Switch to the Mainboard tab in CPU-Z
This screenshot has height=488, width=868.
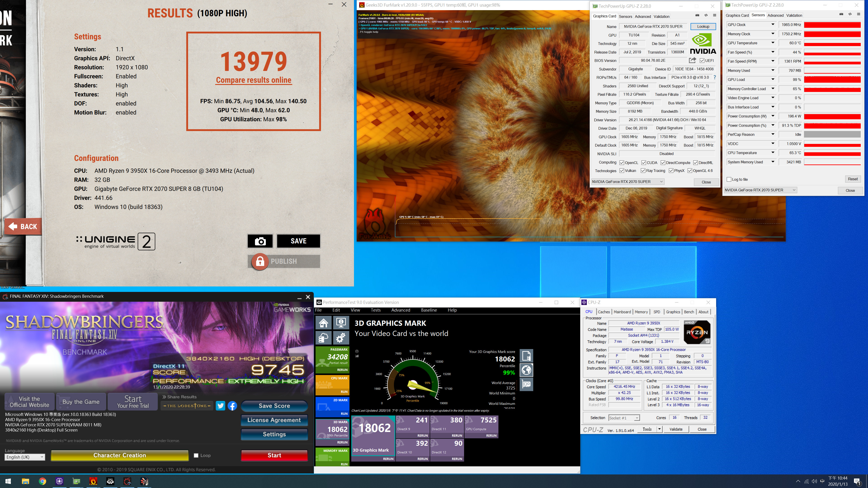[622, 312]
